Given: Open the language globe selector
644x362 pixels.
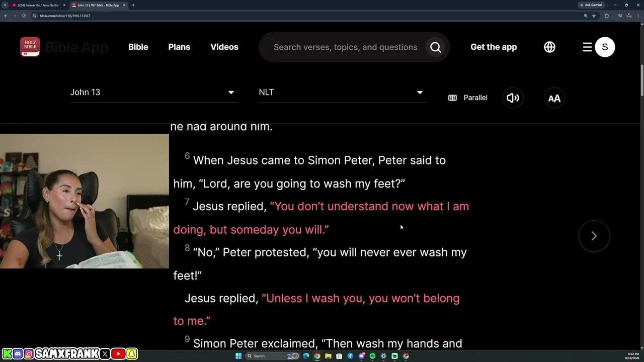Looking at the screenshot, I should pos(549,47).
